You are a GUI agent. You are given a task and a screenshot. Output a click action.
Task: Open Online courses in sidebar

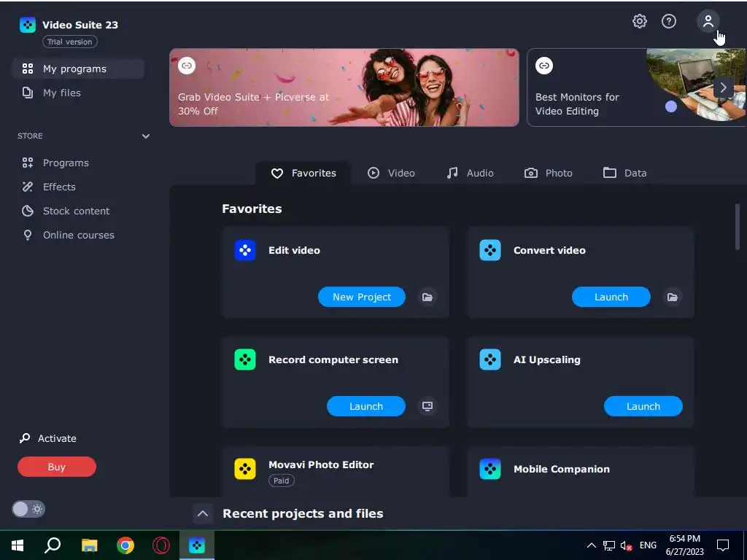(x=77, y=235)
